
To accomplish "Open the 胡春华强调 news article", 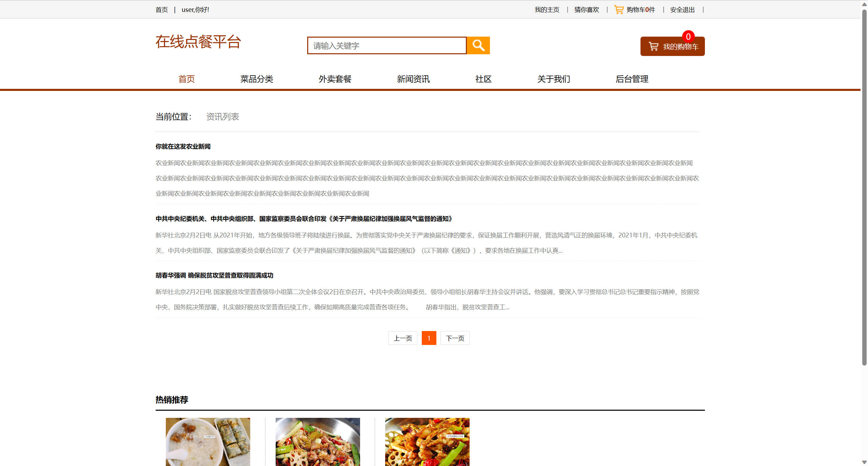I will pos(214,275).
